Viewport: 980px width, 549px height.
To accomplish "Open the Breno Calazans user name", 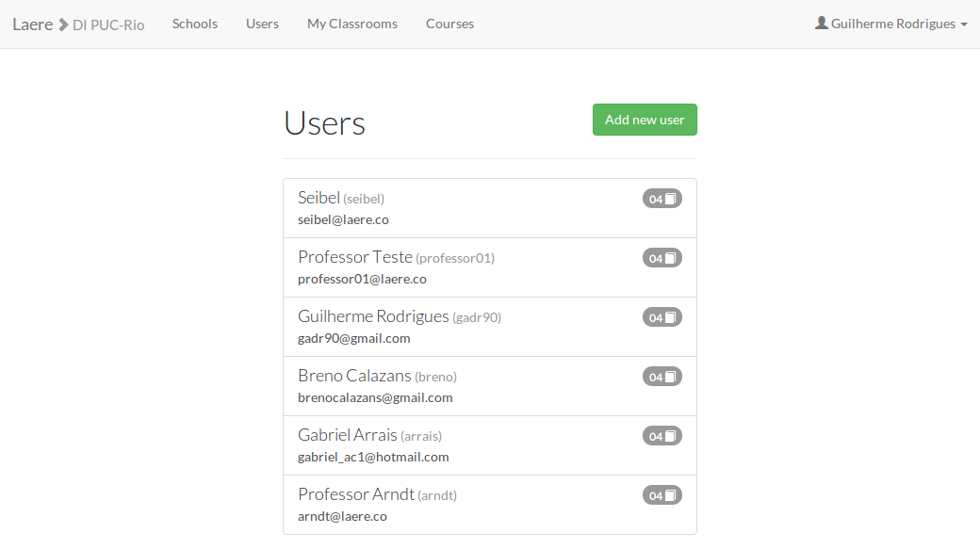I will click(x=354, y=376).
